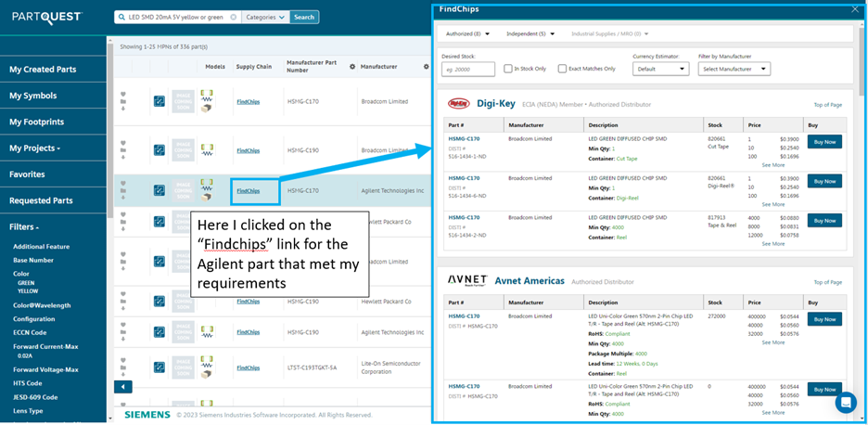This screenshot has height=425, width=868.
Task: Open My Footprints
Action: (x=36, y=122)
